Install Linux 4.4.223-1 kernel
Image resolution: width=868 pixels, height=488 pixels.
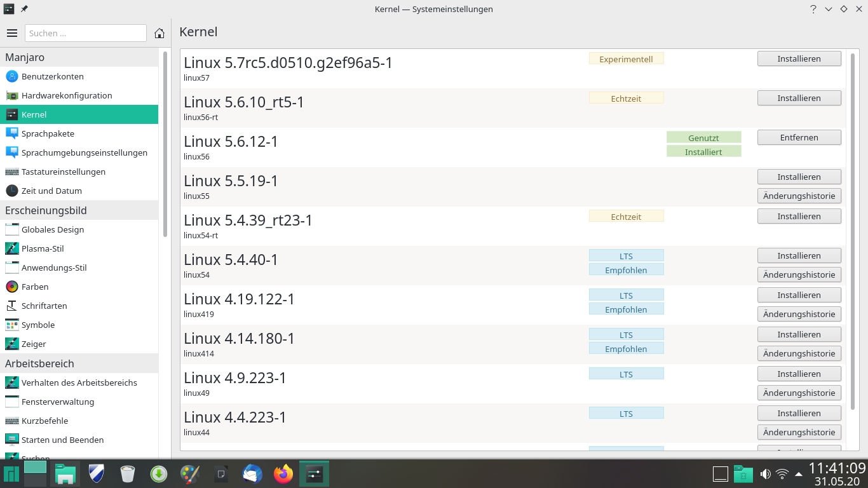coord(799,413)
